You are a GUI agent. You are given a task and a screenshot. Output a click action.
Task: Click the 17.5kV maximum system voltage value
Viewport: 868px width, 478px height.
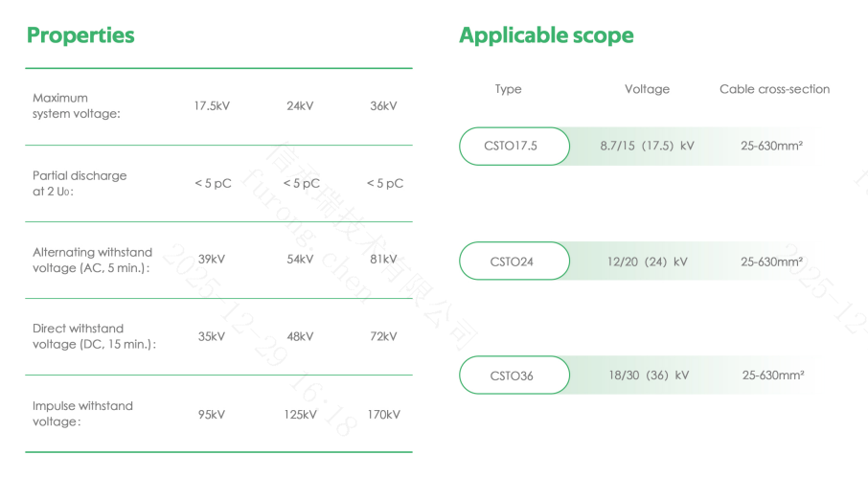(x=212, y=106)
